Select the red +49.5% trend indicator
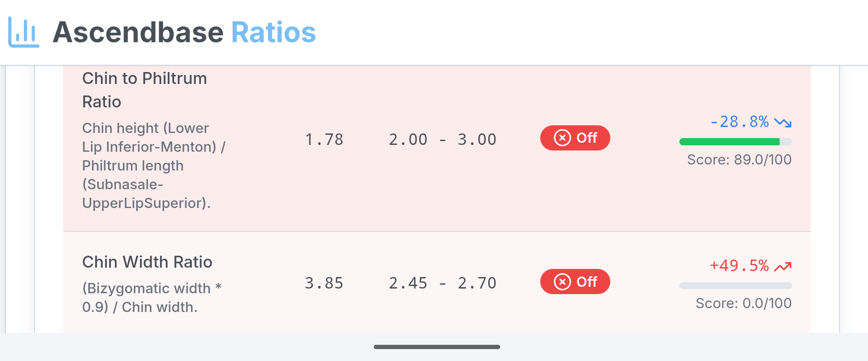 coord(739,266)
